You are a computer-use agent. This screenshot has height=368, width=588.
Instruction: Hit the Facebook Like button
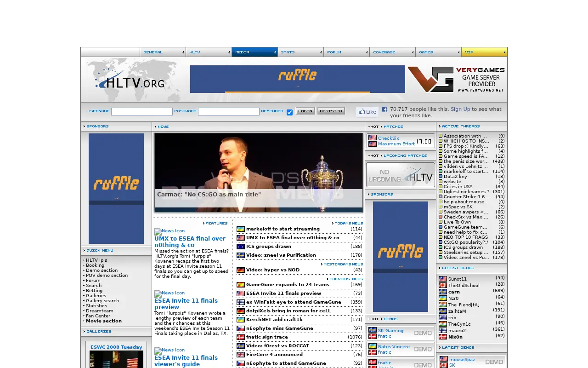coord(367,112)
